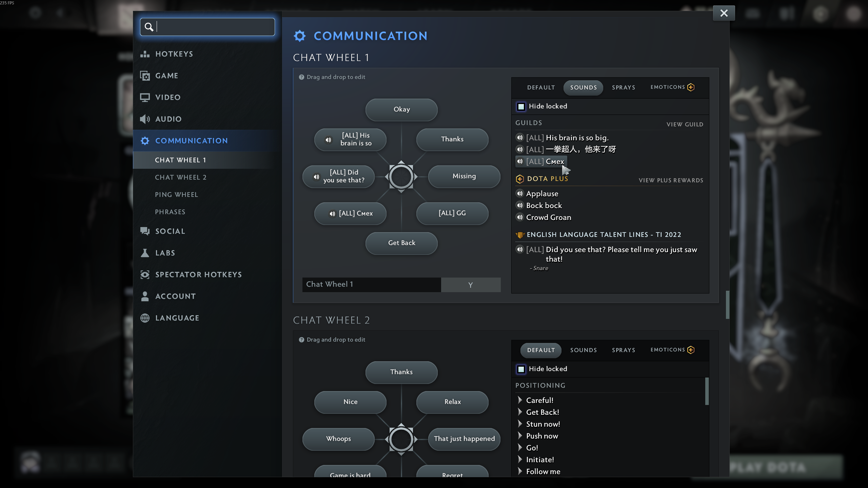Click the Chat Wheel 1 hotkey Y field

coord(470,285)
